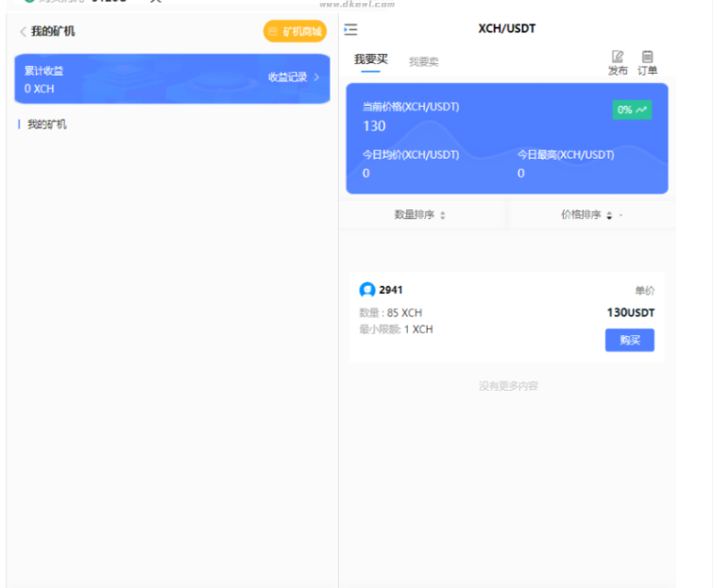Open 收益记录 earnings records
Viewport: 713px width, 588px height.
[x=287, y=76]
